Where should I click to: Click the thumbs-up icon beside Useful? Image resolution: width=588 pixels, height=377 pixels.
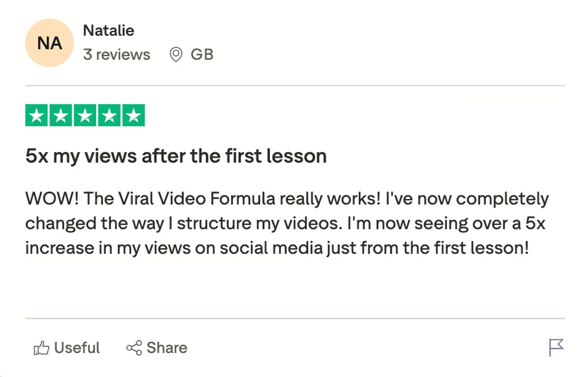point(41,348)
